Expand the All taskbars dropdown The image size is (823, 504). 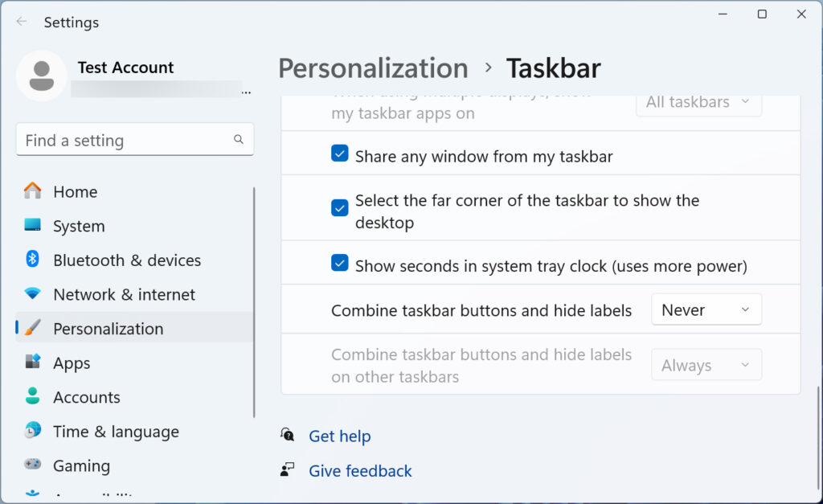point(698,102)
